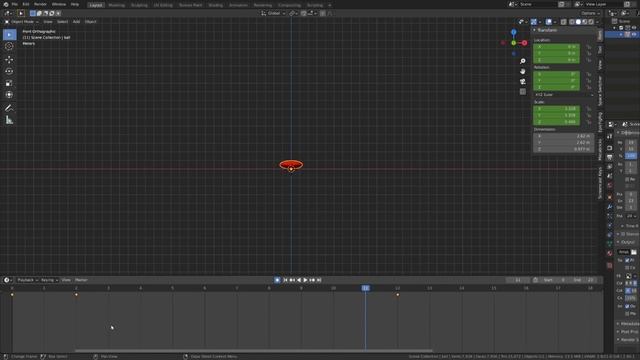Screen dimensions: 640x360
Task: Toggle auto keying record button
Action: 277,280
